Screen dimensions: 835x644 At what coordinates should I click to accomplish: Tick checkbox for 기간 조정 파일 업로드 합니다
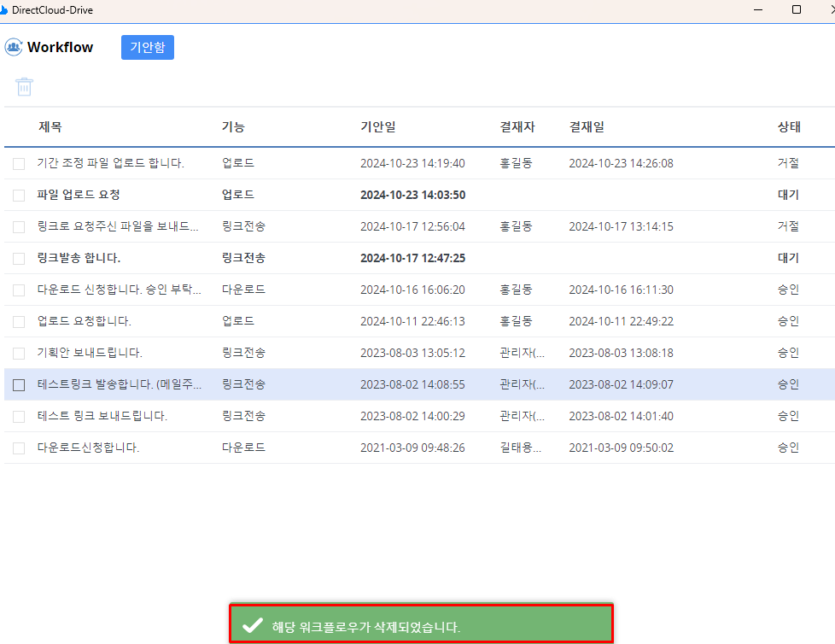(19, 163)
